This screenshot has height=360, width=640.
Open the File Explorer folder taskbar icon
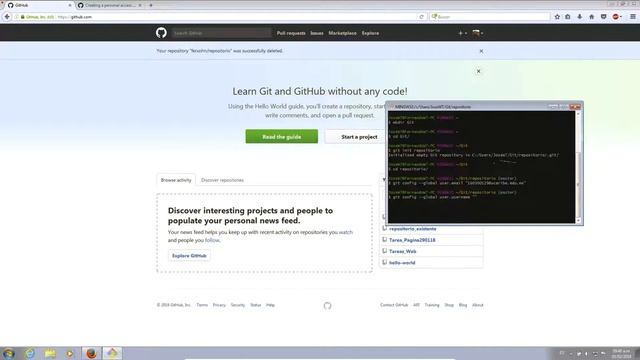[x=50, y=353]
